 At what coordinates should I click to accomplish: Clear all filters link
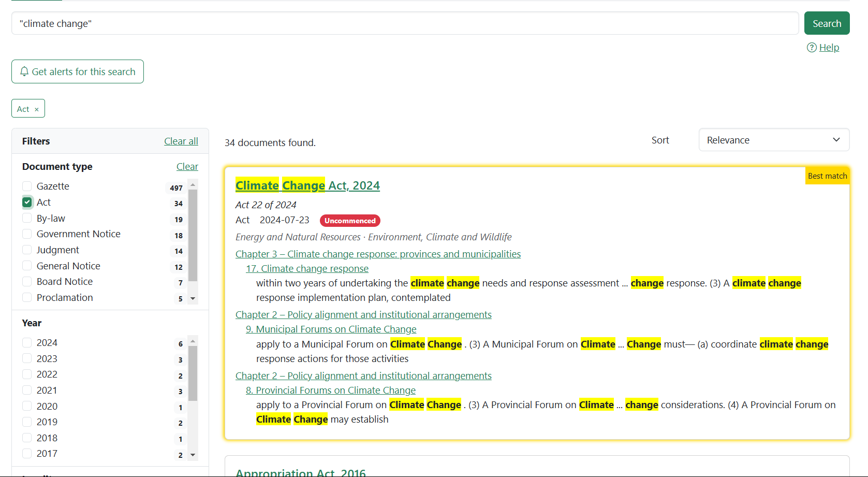pos(181,141)
